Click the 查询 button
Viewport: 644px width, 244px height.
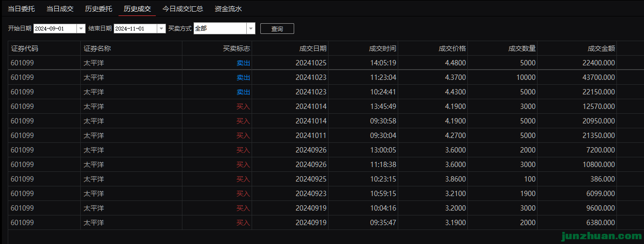click(277, 29)
